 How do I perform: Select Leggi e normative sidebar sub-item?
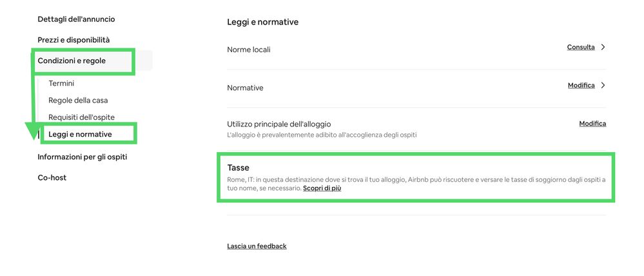(80, 134)
